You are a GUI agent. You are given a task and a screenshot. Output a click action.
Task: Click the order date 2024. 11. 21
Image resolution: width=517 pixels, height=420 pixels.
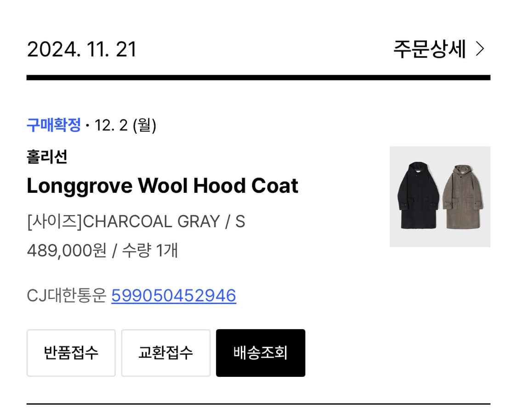point(81,50)
